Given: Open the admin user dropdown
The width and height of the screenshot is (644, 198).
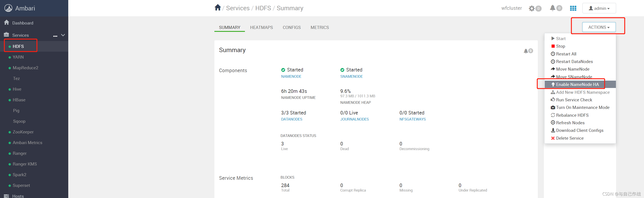Looking at the screenshot, I should point(599,8).
